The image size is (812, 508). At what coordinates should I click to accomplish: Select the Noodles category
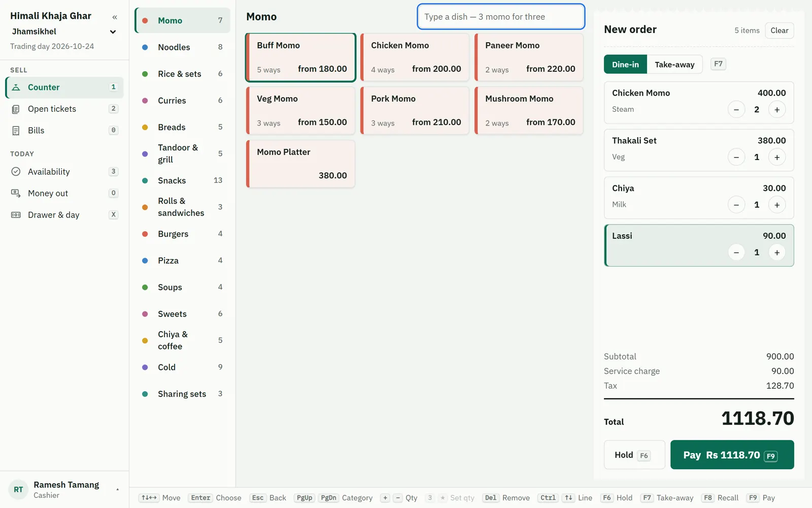pyautogui.click(x=182, y=47)
